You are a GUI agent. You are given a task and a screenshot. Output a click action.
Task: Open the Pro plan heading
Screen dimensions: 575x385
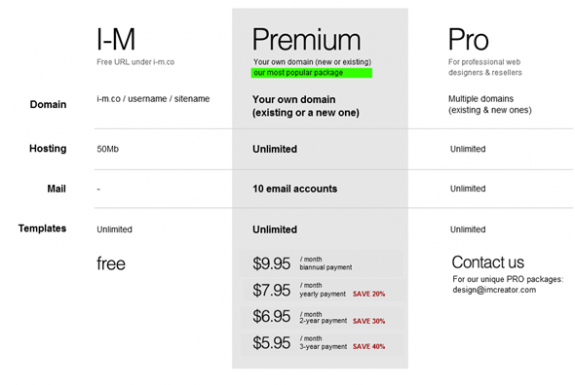[468, 40]
